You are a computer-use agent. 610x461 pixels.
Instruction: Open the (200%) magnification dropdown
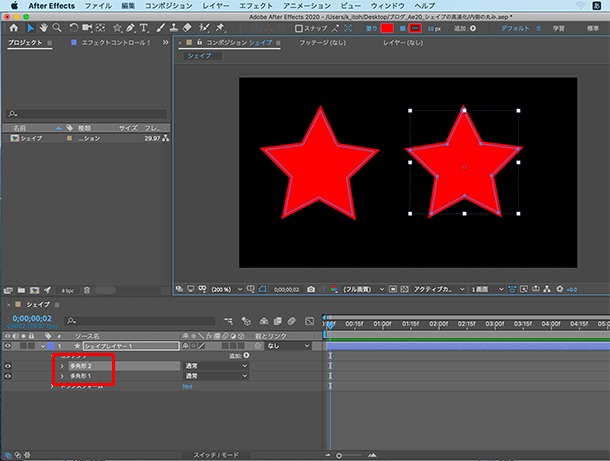pos(226,289)
